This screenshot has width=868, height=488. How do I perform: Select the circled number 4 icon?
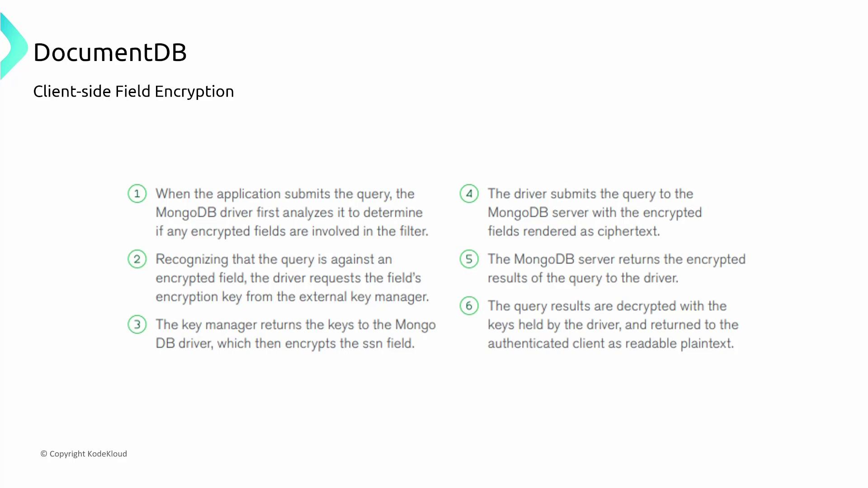469,194
